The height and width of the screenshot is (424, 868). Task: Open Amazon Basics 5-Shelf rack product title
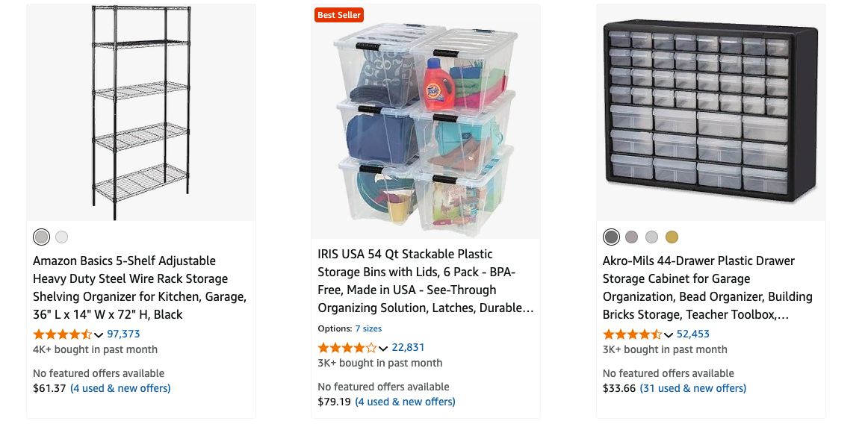[140, 287]
